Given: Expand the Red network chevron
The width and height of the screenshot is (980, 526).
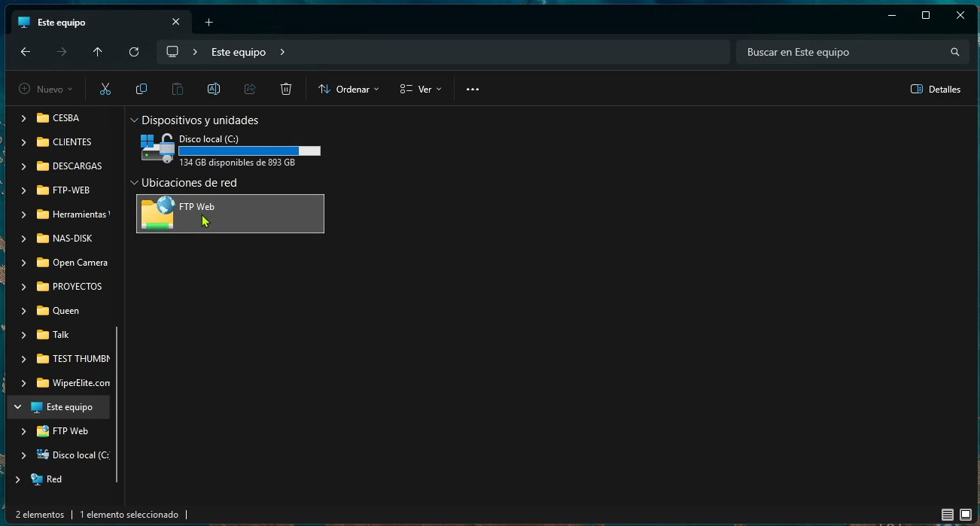Looking at the screenshot, I should click(17, 479).
